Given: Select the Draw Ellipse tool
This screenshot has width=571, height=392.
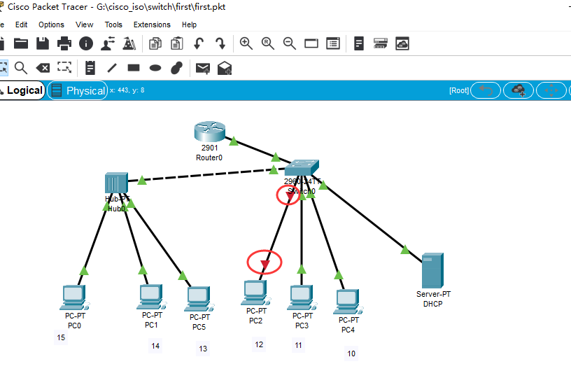Looking at the screenshot, I should coord(155,68).
